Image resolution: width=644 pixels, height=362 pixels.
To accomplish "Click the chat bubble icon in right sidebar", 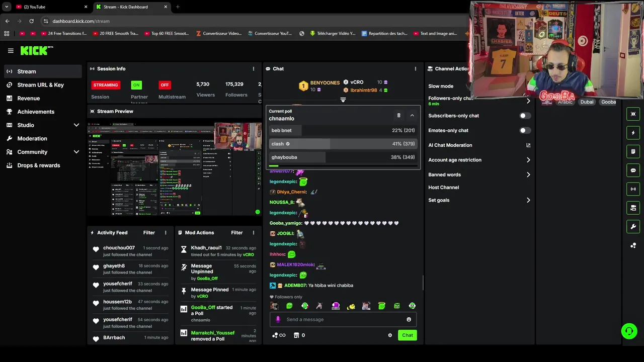I will [633, 170].
